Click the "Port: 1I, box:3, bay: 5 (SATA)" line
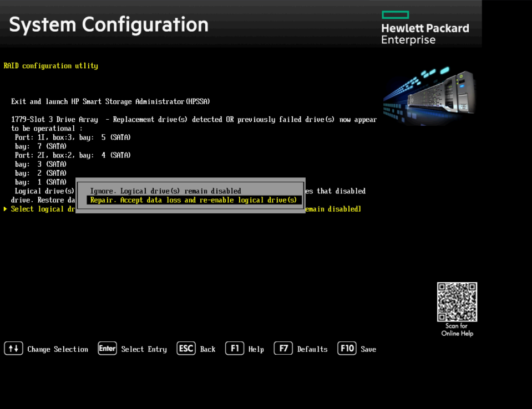Viewport: 532px width, 409px height. [x=73, y=137]
